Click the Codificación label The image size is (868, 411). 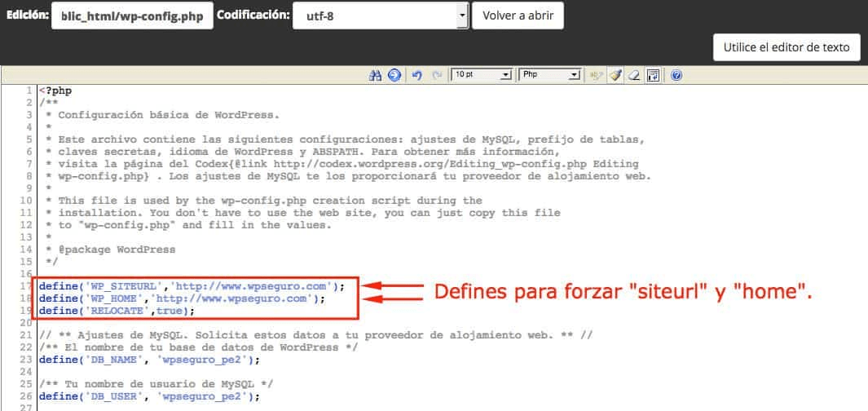click(253, 15)
